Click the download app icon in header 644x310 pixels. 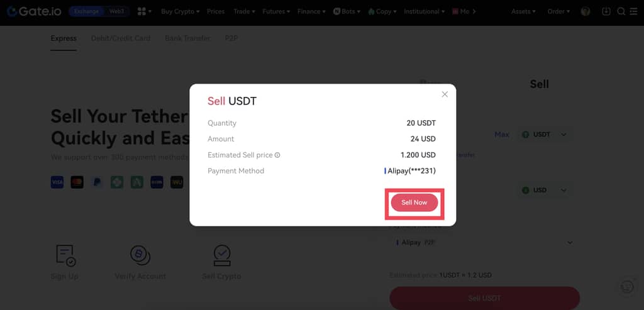coord(606,11)
